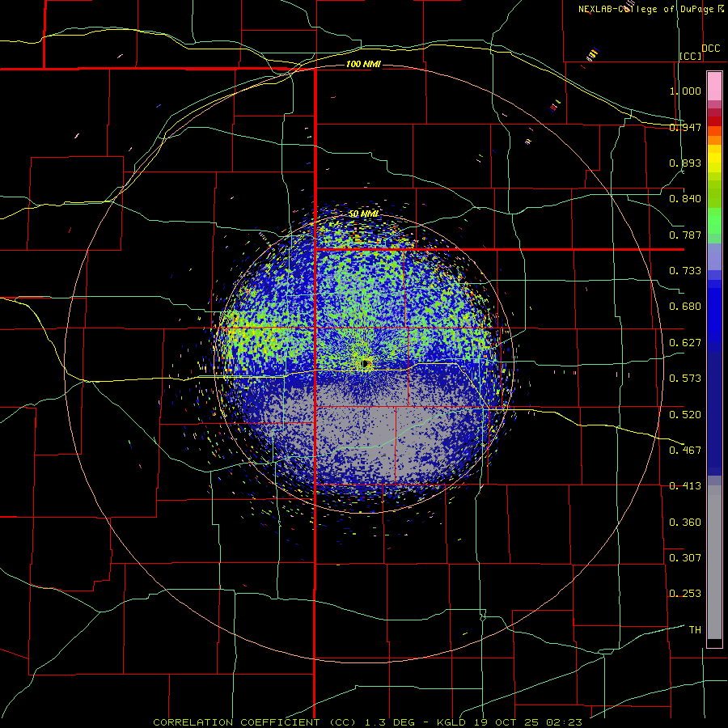Click the 50 NMI range ring label
This screenshot has height=728, width=728.
click(363, 214)
